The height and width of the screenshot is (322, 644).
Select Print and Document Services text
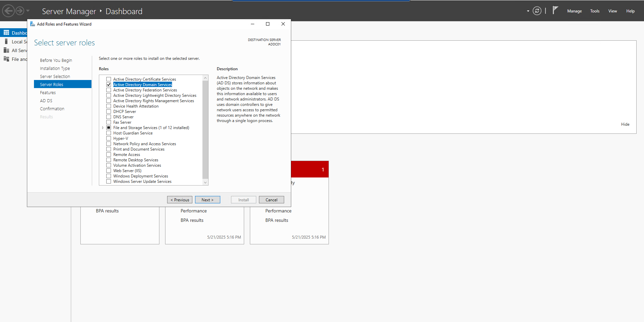pyautogui.click(x=139, y=149)
